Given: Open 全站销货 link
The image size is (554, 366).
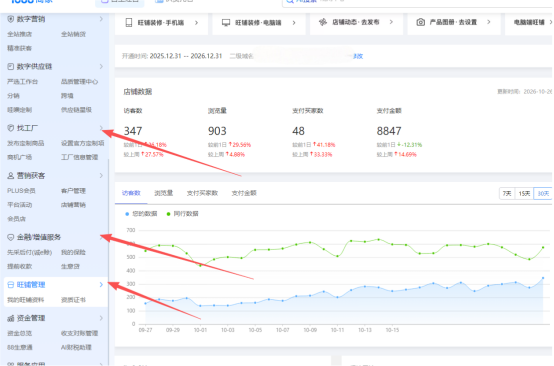Looking at the screenshot, I should 73,34.
